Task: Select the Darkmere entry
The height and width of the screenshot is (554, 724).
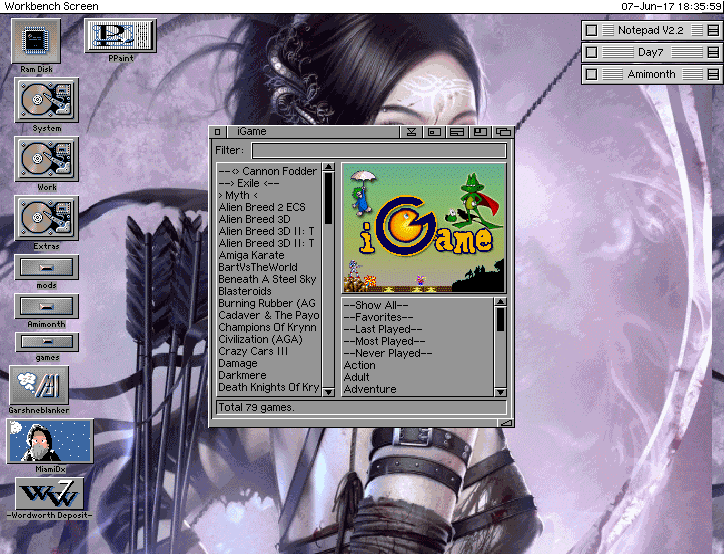Action: pos(269,375)
